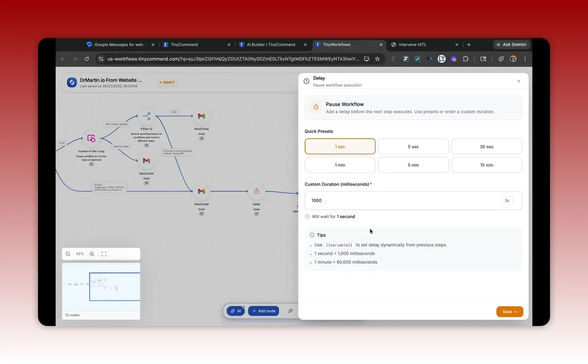Open the Chrome profile avatar
Viewport: 588px width, 364px height.
513,59
